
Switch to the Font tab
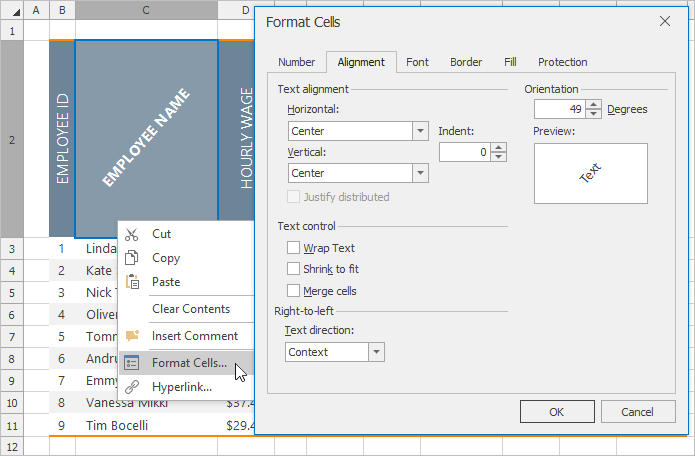click(x=417, y=62)
